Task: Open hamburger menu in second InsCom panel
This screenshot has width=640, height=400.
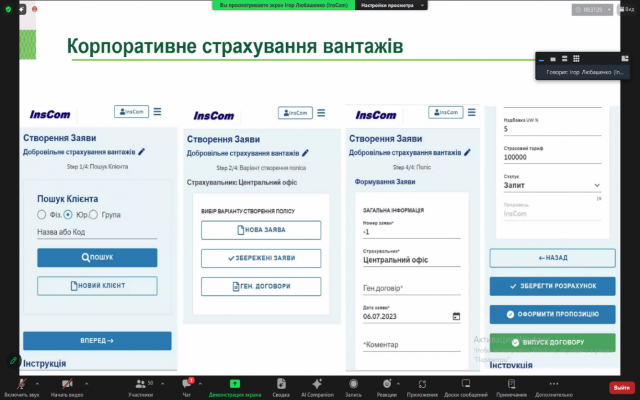Action: point(321,113)
